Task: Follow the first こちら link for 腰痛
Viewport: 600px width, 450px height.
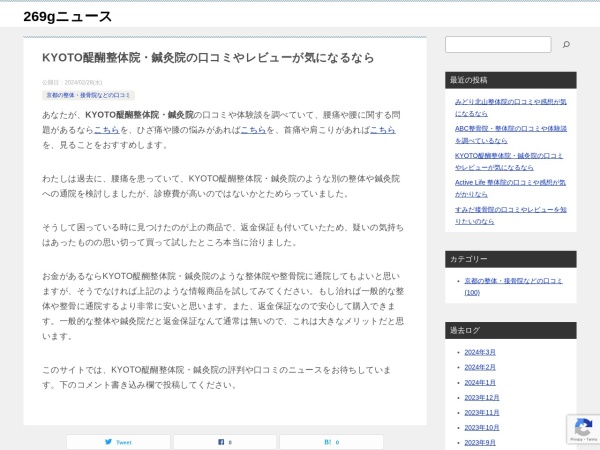Action: pyautogui.click(x=107, y=130)
